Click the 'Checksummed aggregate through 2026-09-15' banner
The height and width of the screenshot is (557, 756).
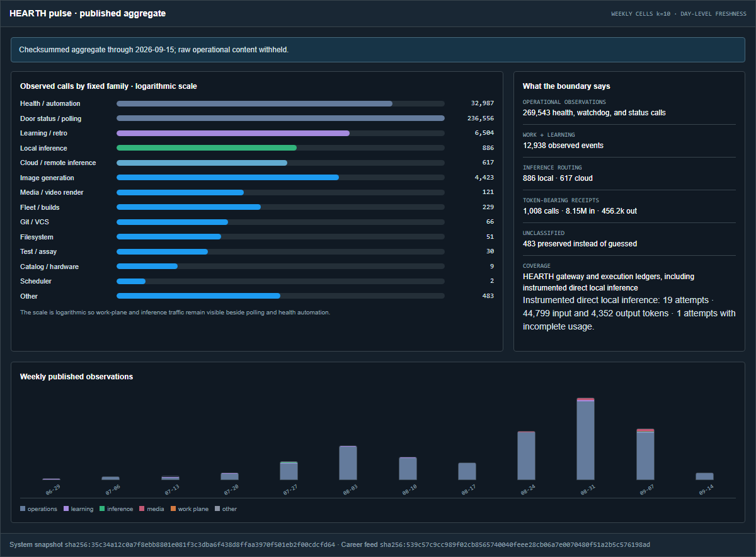[x=378, y=49]
